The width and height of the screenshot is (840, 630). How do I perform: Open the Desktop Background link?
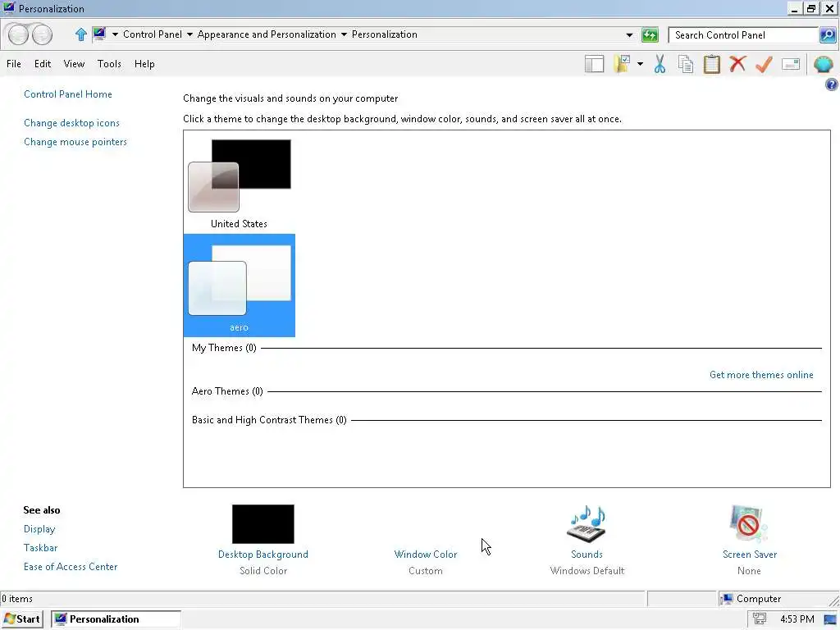click(x=263, y=555)
